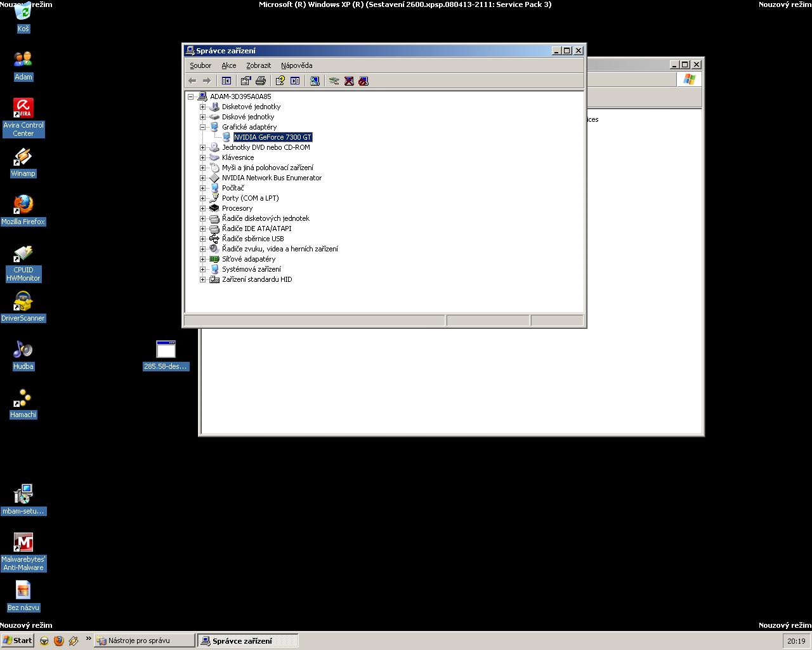Expand Jednotky DVD nebo CD-ROM node
Viewport: 812px width, 650px height.
(x=203, y=147)
